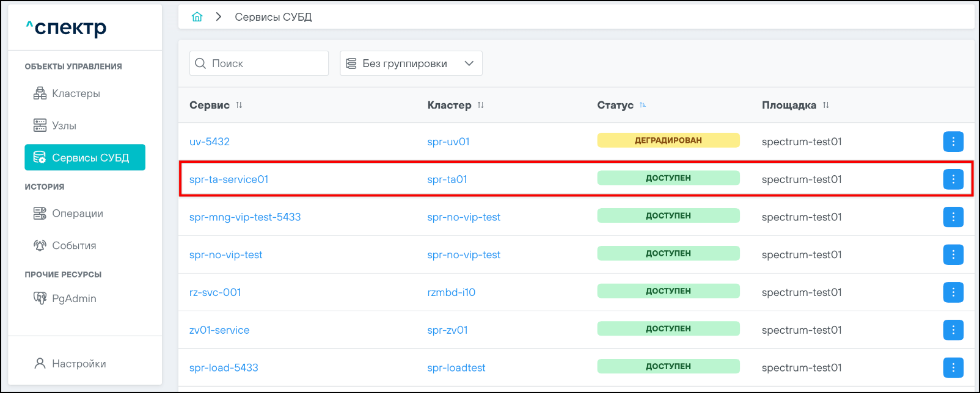The image size is (980, 393).
Task: Sort table by Площадка column
Action: click(826, 105)
